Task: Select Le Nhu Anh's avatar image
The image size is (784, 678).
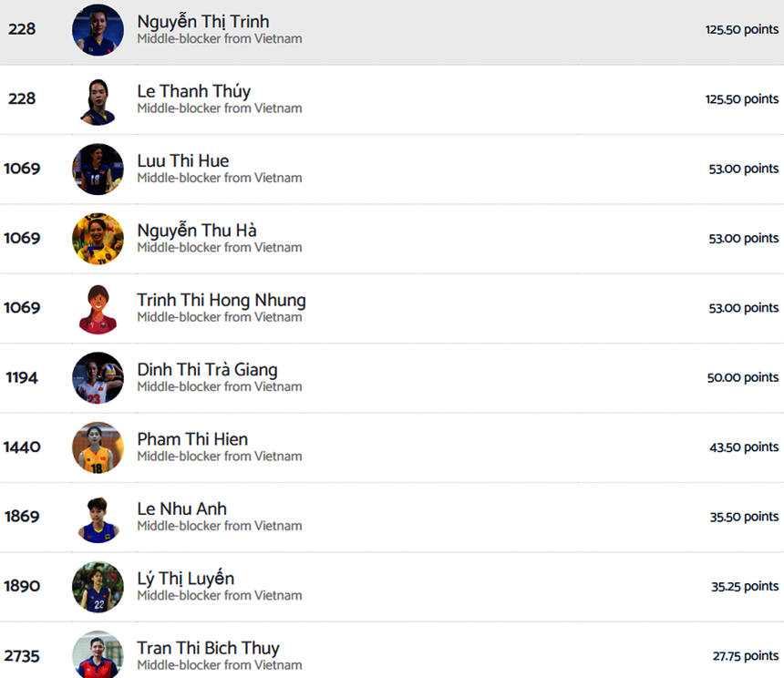Action: pos(98,517)
